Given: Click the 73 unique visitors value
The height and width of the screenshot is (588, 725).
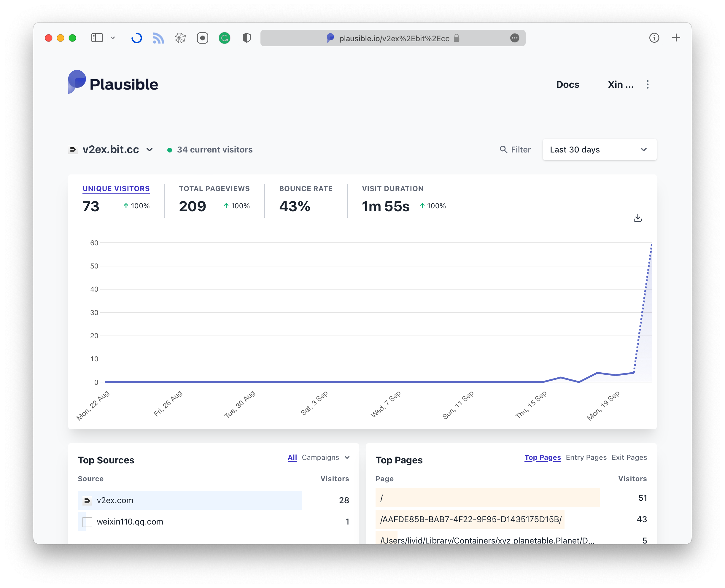Looking at the screenshot, I should [91, 206].
